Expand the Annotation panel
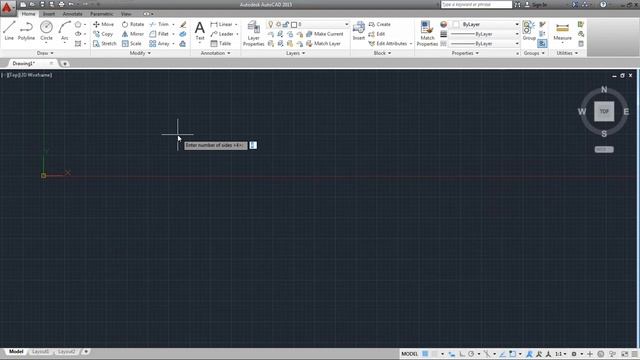The width and height of the screenshot is (640, 360). [215, 53]
